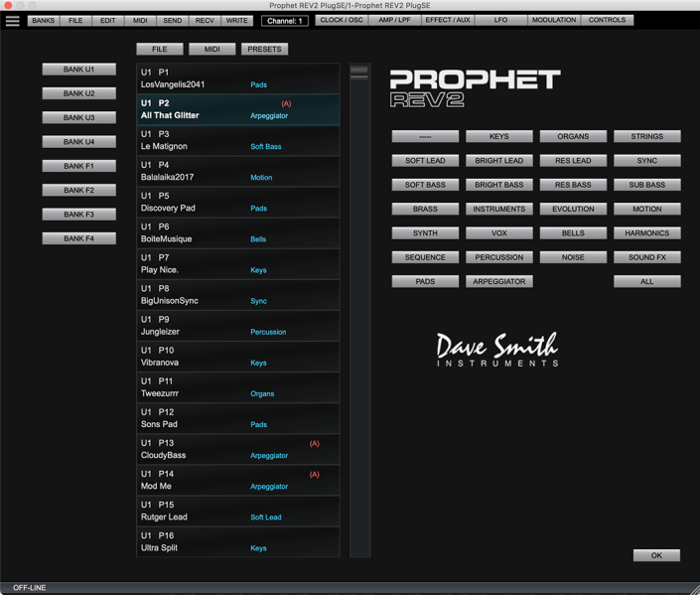700x596 pixels.
Task: Select BANK F2
Action: point(79,190)
